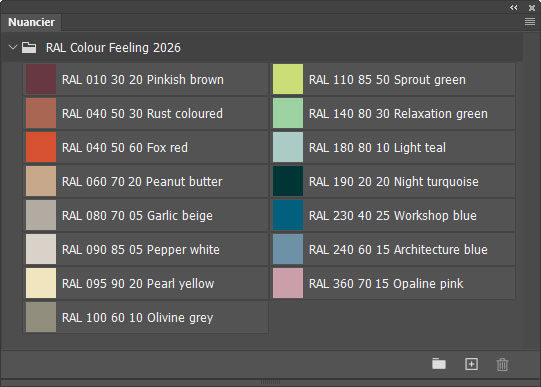541x387 pixels.
Task: Click the delete swatch trash icon
Action: click(x=502, y=364)
